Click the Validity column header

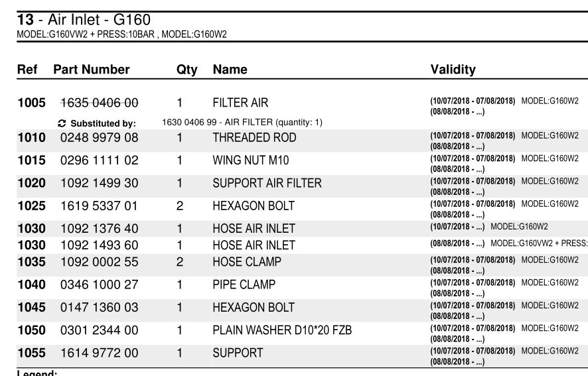(x=453, y=70)
